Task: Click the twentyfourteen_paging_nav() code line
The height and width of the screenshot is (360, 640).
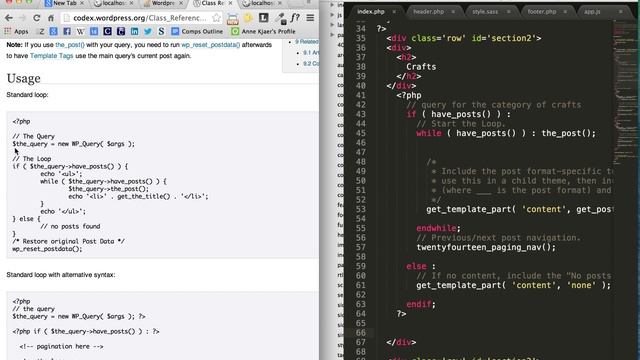Action: (486, 247)
